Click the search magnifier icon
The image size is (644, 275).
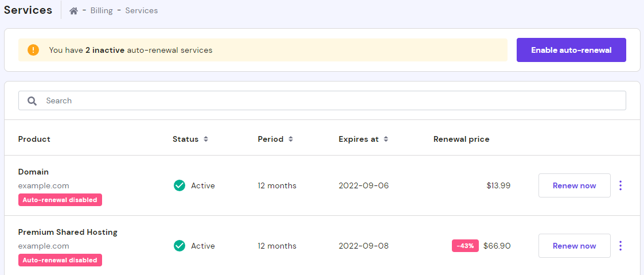click(33, 101)
